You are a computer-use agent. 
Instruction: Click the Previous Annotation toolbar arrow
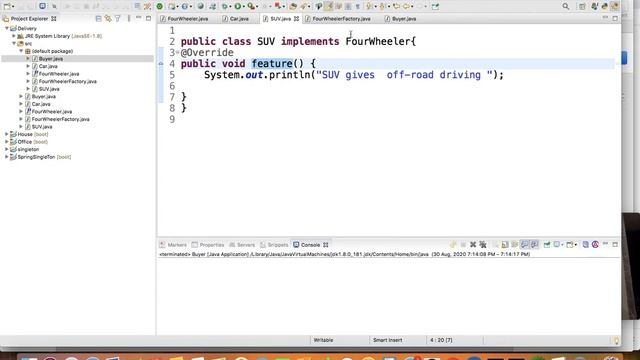[x=382, y=6]
